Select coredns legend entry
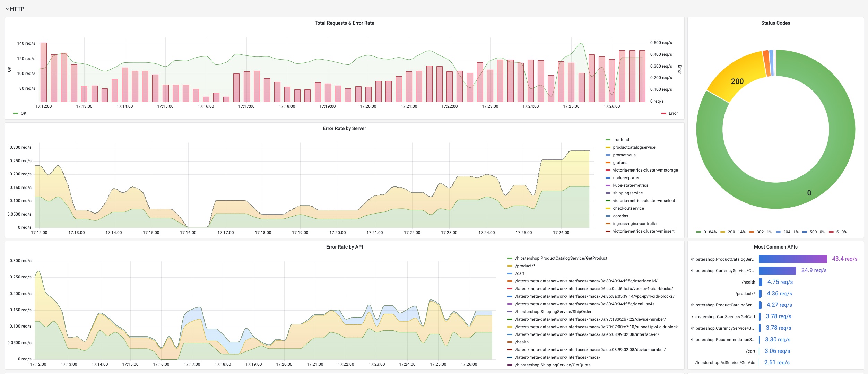 [620, 216]
